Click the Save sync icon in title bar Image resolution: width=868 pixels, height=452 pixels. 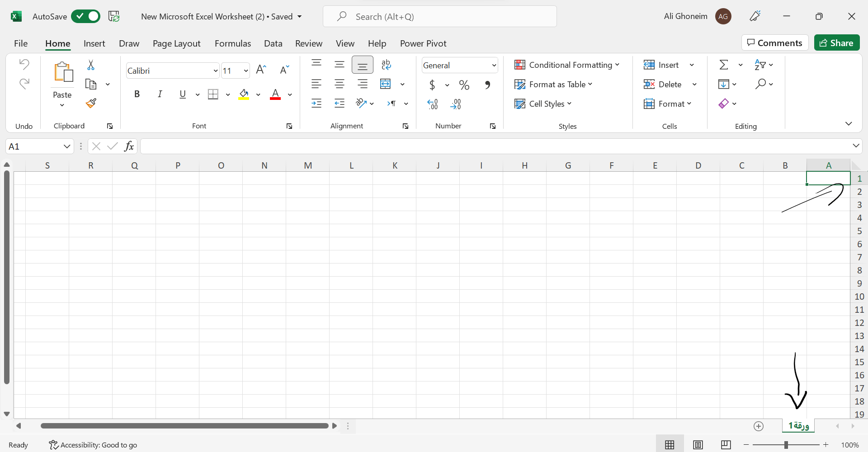point(114,16)
